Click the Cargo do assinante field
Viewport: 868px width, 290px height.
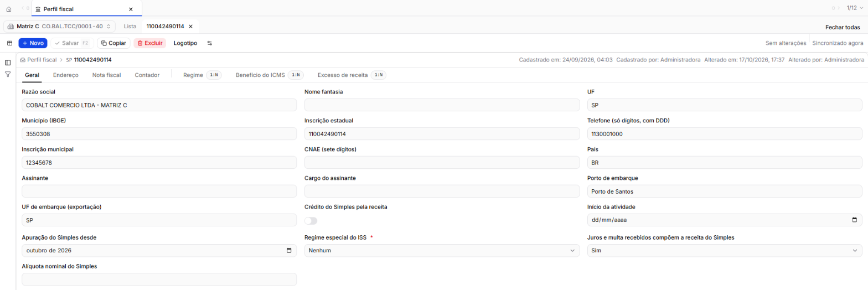coord(442,191)
